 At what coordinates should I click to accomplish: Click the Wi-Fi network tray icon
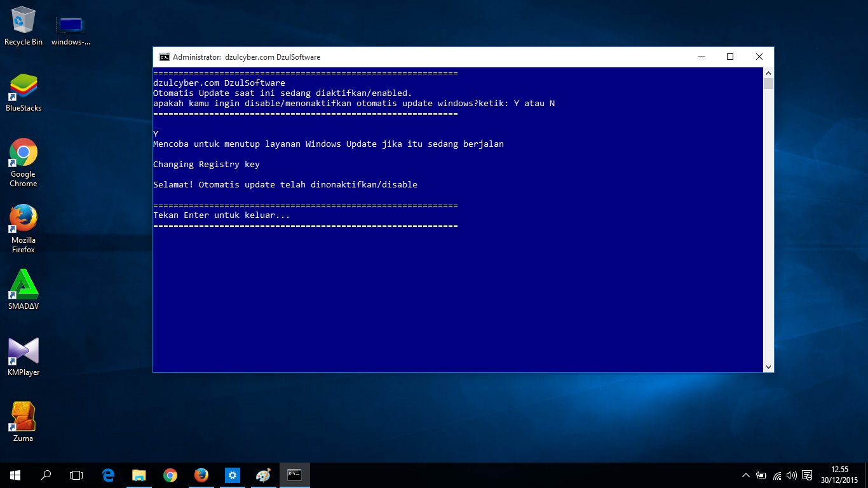776,475
